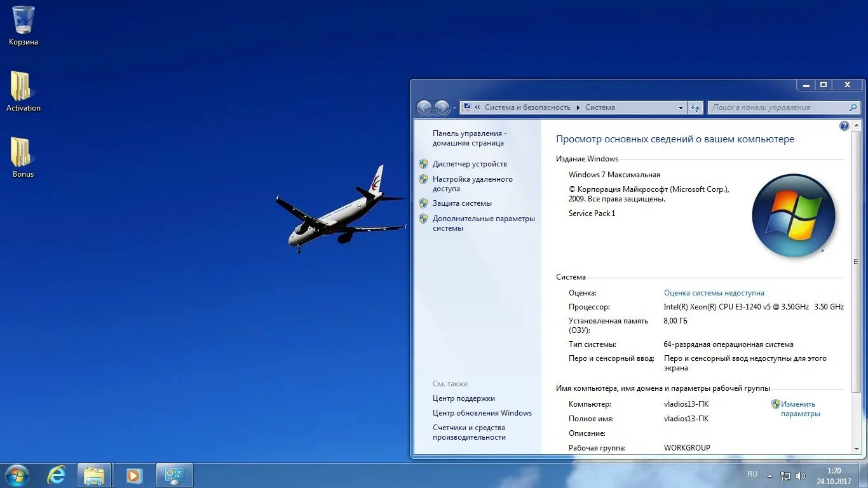This screenshot has height=488, width=868.
Task: Click the memory value 8,00 ГБ
Action: [675, 321]
